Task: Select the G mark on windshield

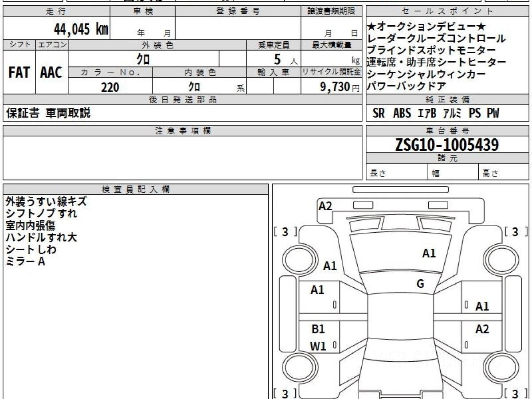Action: [420, 284]
